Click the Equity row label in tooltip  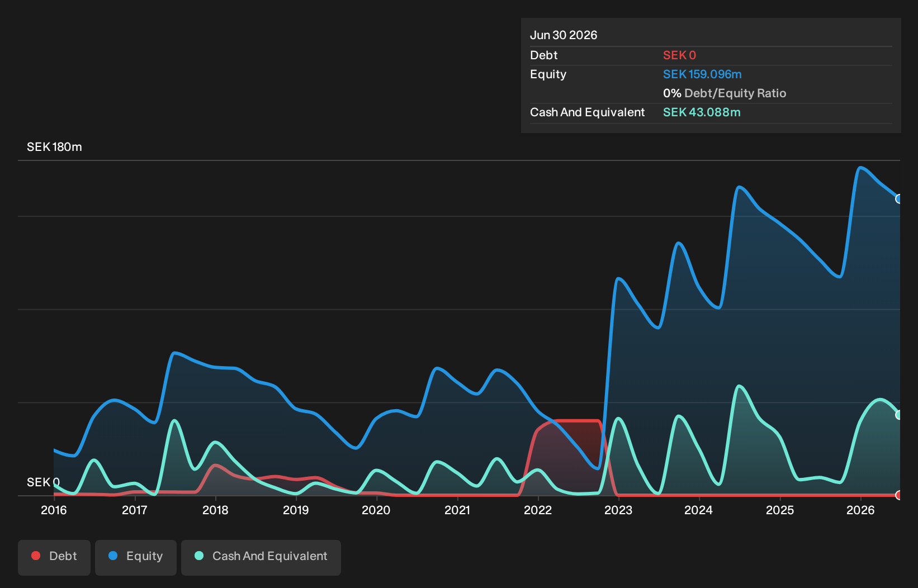click(548, 74)
